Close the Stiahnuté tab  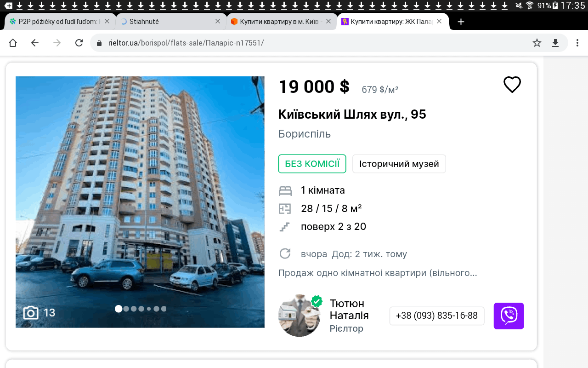pyautogui.click(x=218, y=22)
